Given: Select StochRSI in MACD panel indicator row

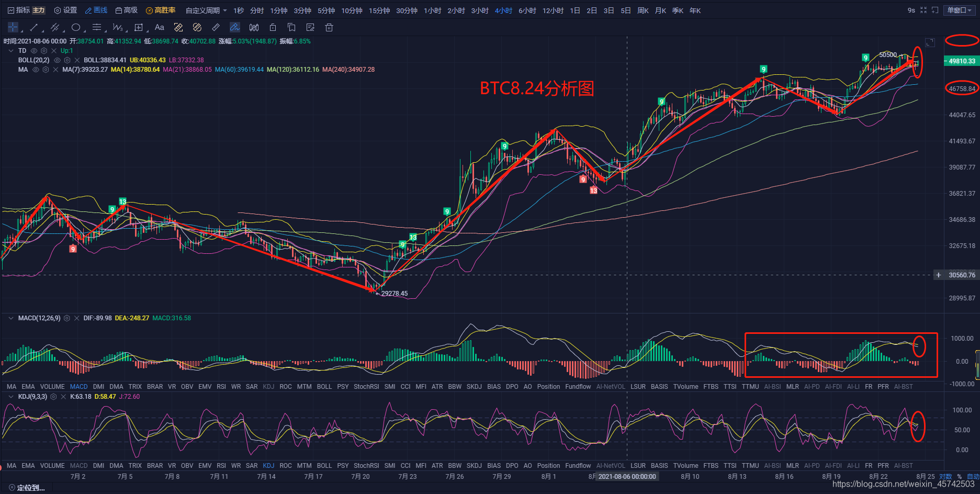Looking at the screenshot, I should point(366,387).
